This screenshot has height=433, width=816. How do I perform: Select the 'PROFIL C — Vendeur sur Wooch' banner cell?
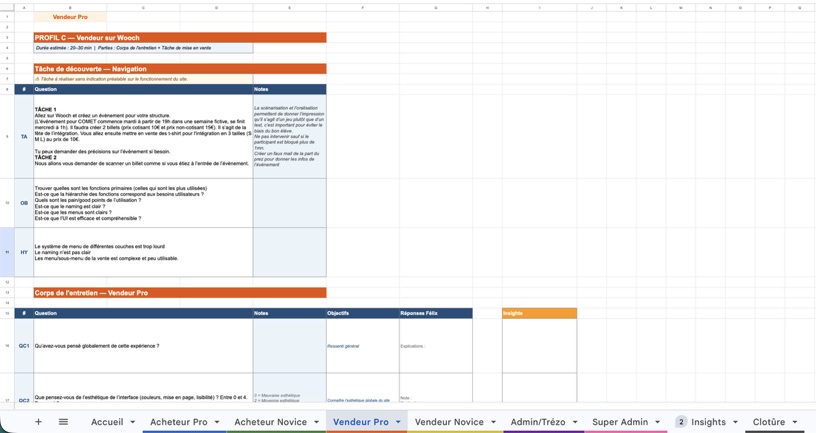point(180,37)
